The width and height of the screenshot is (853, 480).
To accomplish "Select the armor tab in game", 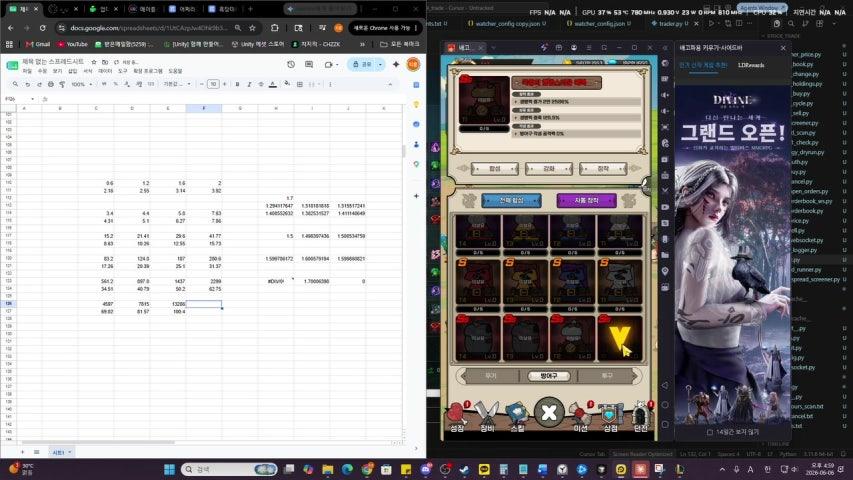I will coord(548,376).
